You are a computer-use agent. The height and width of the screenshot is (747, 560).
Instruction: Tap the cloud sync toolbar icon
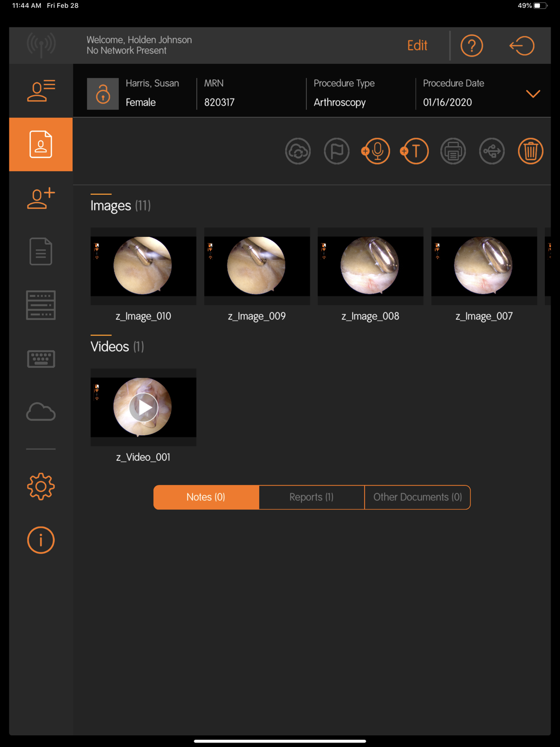tap(298, 151)
